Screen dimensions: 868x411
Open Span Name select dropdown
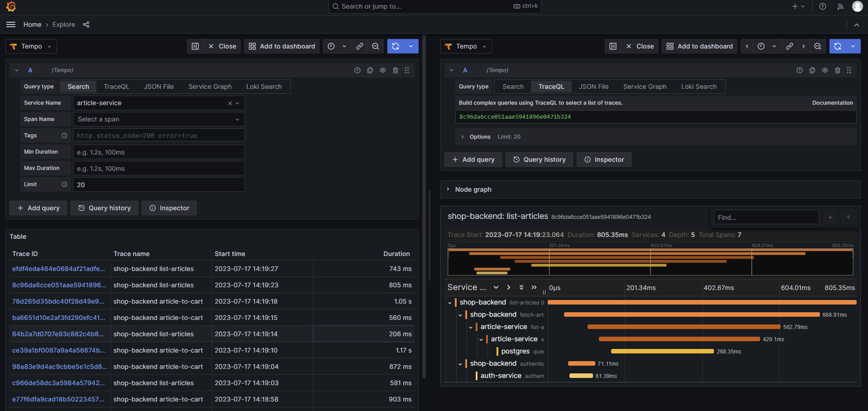(159, 119)
